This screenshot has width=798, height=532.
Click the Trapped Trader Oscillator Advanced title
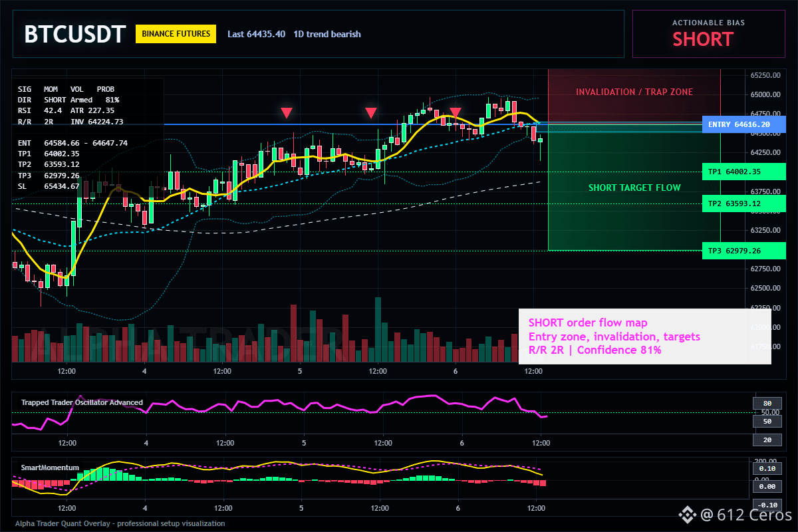(82, 402)
